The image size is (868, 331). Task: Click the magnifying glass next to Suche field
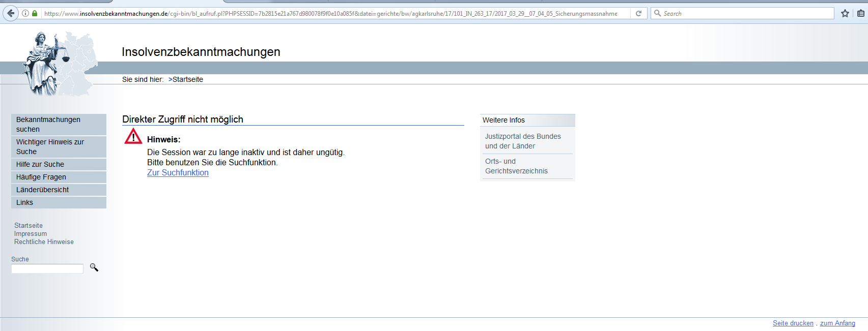[x=94, y=267]
